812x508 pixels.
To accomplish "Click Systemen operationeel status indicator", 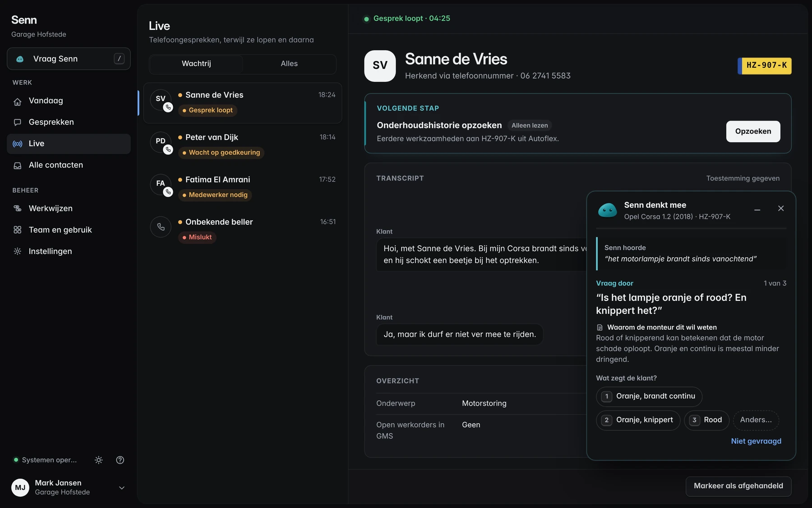I will click(x=45, y=460).
